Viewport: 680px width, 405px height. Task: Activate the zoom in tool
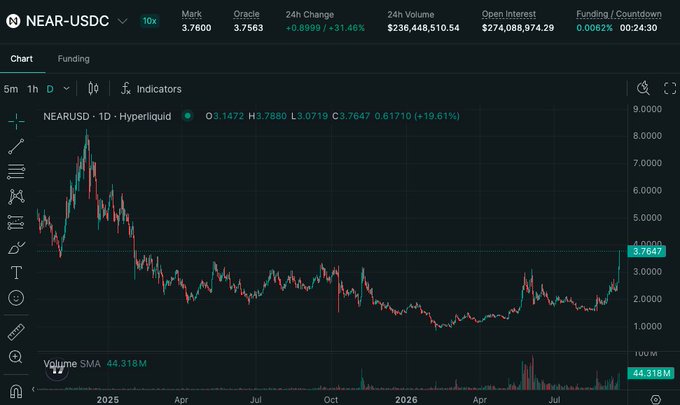tap(16, 357)
